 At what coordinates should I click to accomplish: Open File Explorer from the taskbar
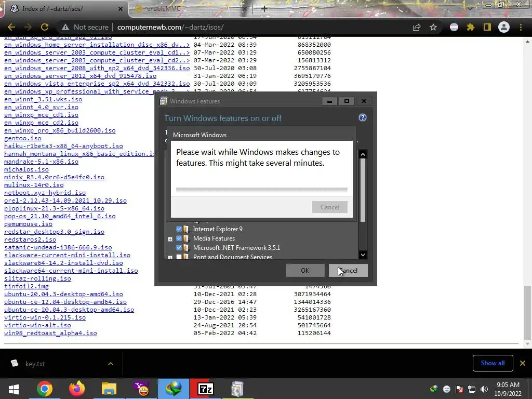point(109,389)
